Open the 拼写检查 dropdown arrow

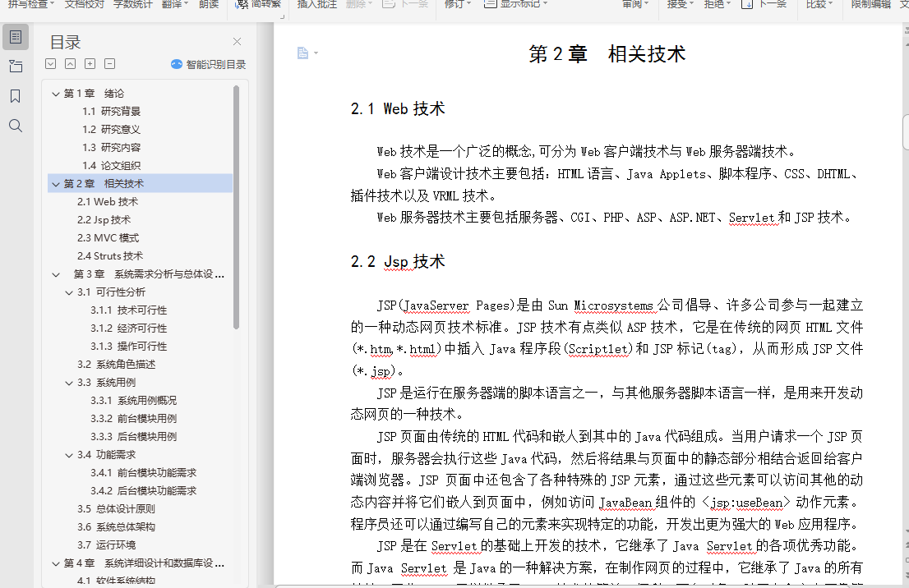click(x=52, y=4)
